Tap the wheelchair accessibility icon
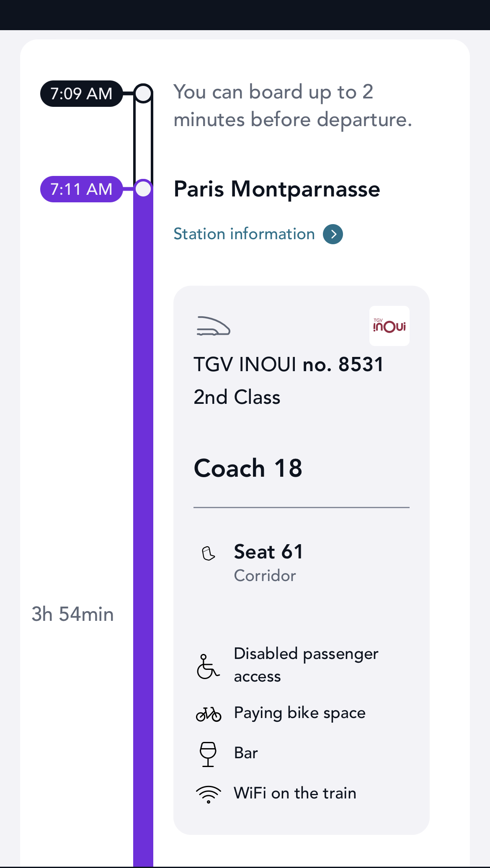Viewport: 490px width, 868px height. (x=208, y=666)
